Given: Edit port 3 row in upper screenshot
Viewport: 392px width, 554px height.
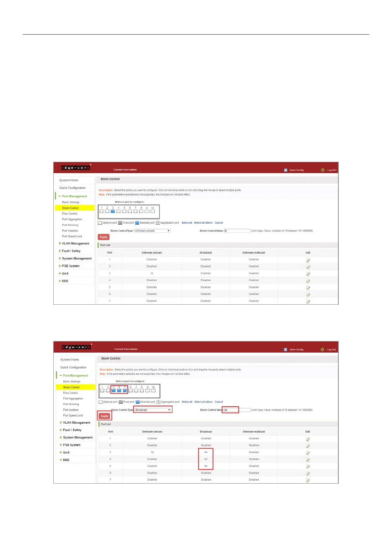Looking at the screenshot, I should pyautogui.click(x=308, y=274).
